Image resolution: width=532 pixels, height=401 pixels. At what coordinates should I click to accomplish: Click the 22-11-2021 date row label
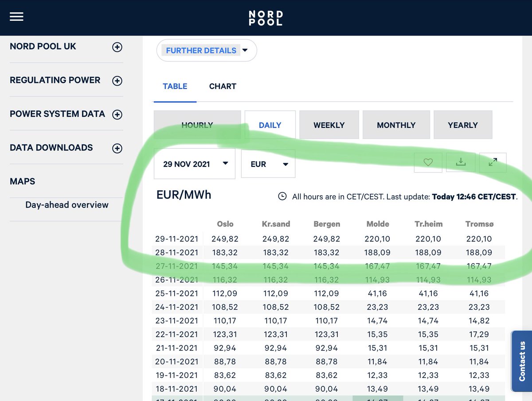(176, 334)
